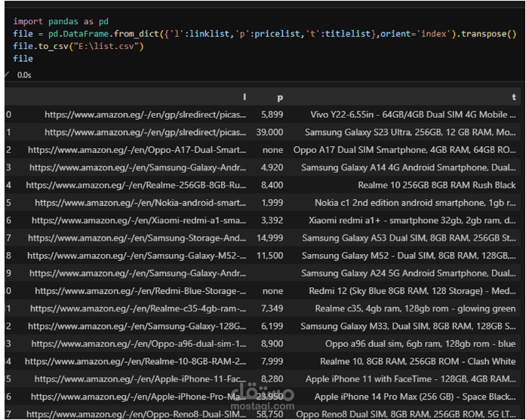Click 'none' price in Oppo A17 row

(272, 150)
